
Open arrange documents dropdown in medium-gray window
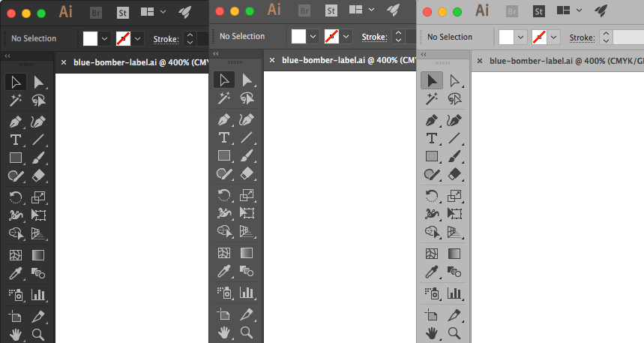[362, 10]
